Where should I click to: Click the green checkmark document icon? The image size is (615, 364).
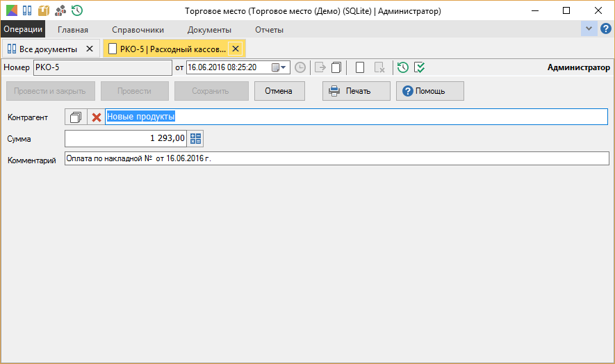coord(419,67)
